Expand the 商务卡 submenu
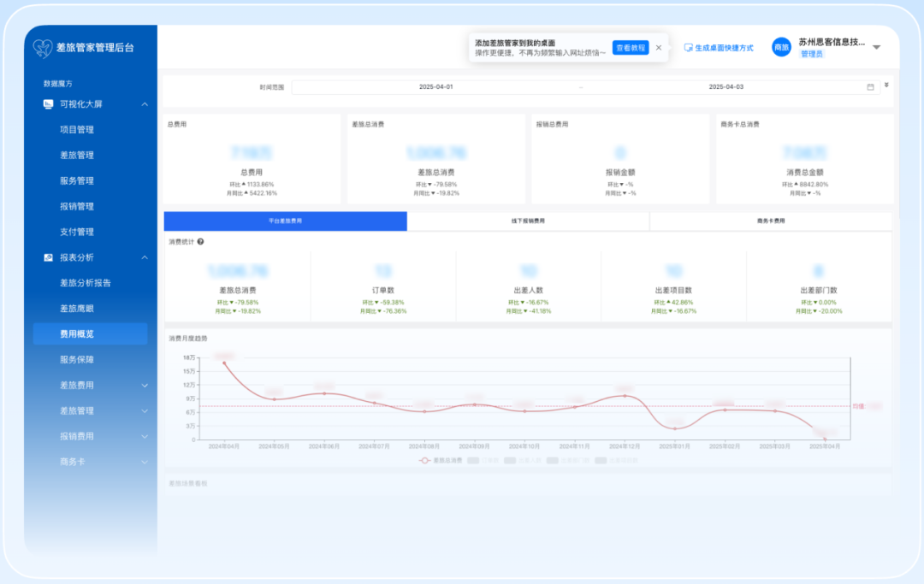 tap(145, 462)
